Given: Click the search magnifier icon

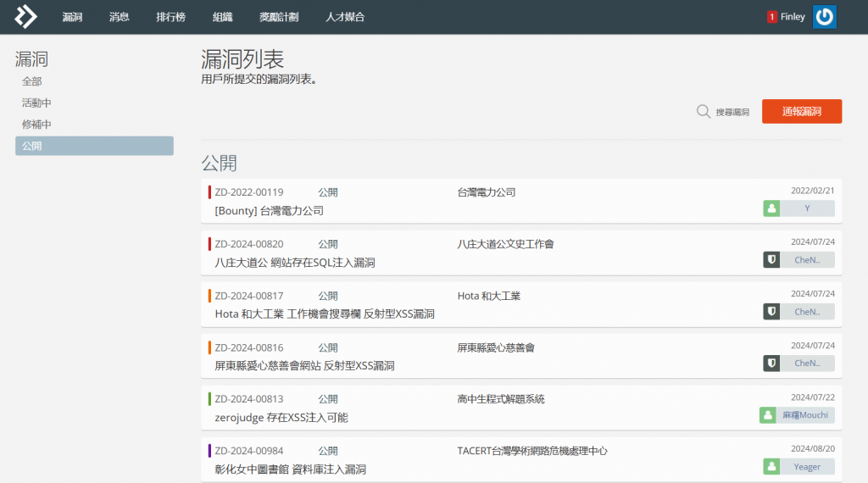Looking at the screenshot, I should [703, 112].
